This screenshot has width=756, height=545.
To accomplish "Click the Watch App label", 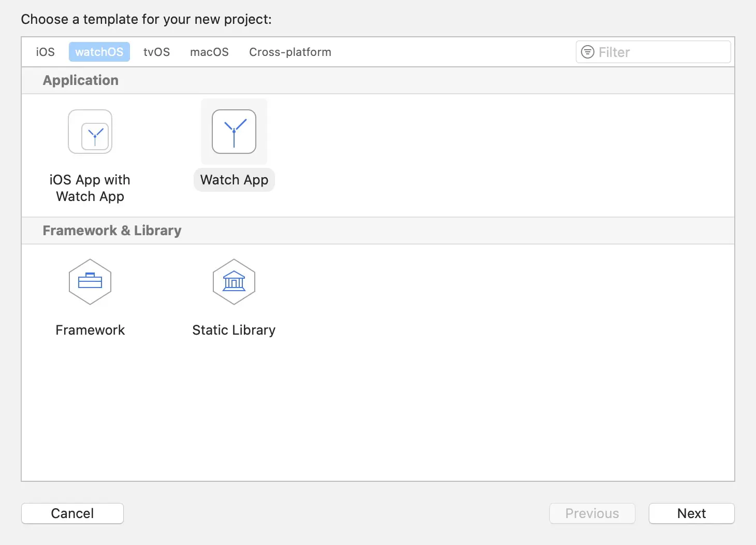I will click(234, 180).
